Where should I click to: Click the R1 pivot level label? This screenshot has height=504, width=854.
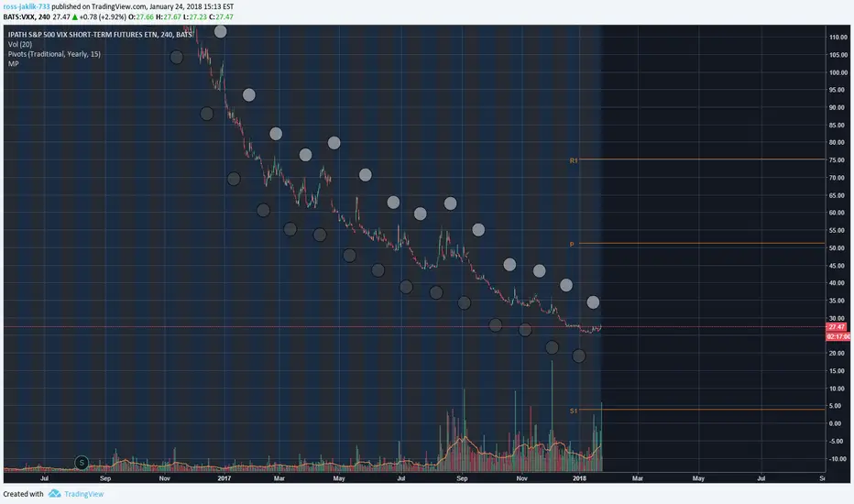tap(574, 160)
